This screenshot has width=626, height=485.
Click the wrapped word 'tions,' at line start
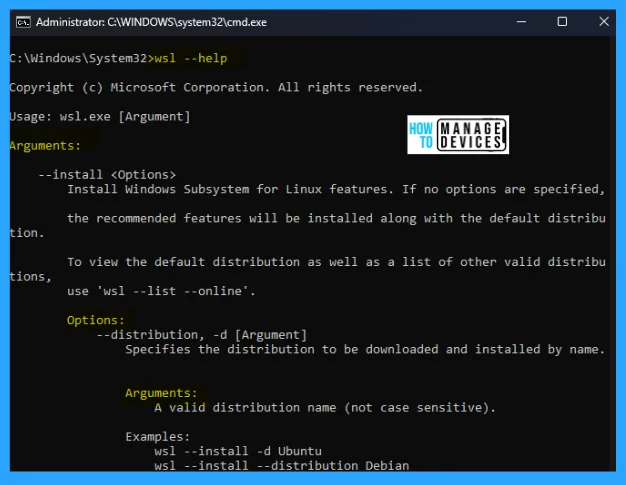(x=31, y=277)
